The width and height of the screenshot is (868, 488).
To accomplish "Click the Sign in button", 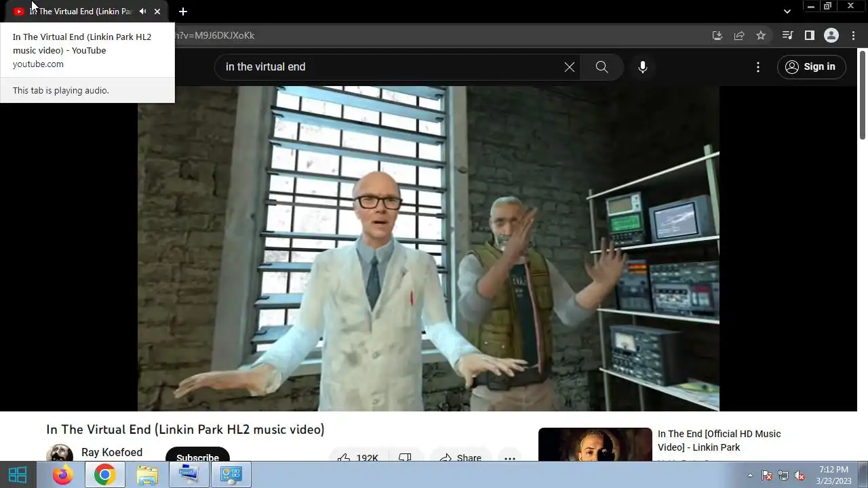I will (811, 66).
